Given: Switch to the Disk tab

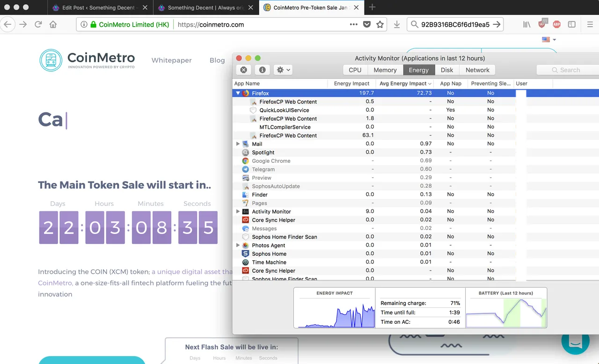Looking at the screenshot, I should point(447,70).
